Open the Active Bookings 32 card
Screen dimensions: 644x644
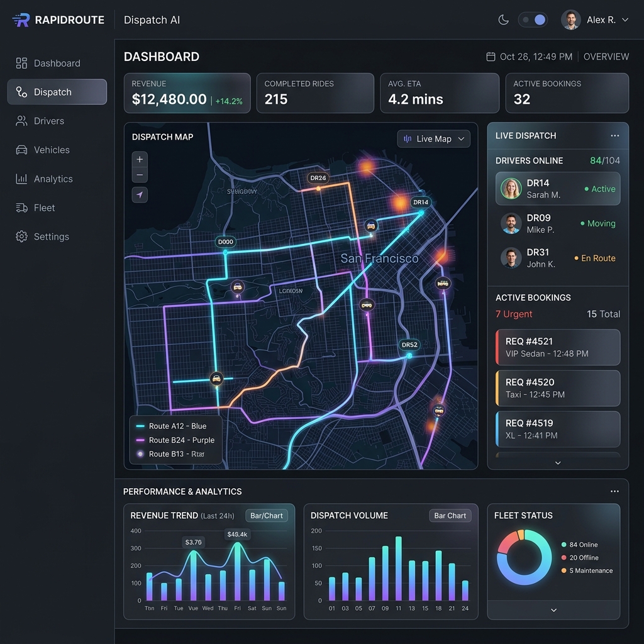click(567, 93)
